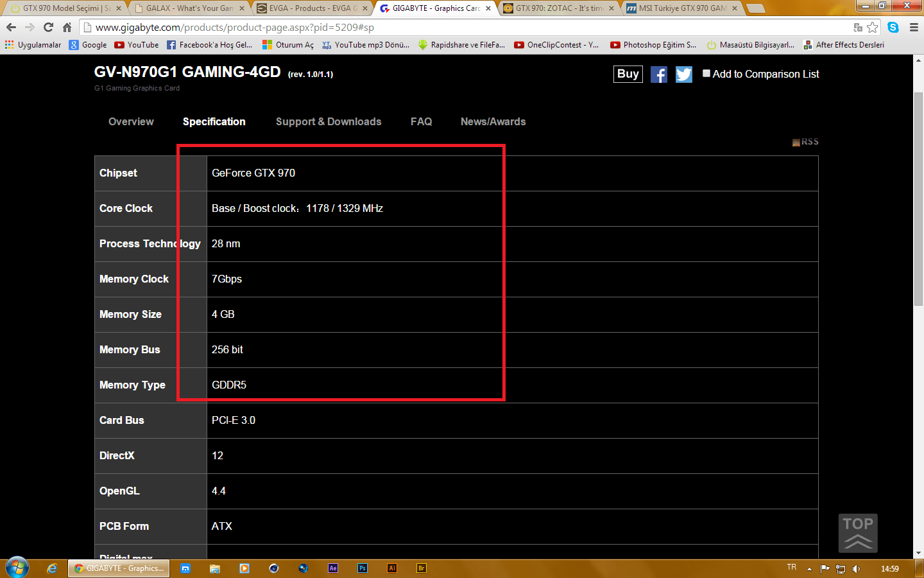Reload the current page
Image resolution: width=924 pixels, height=578 pixels.
point(48,27)
